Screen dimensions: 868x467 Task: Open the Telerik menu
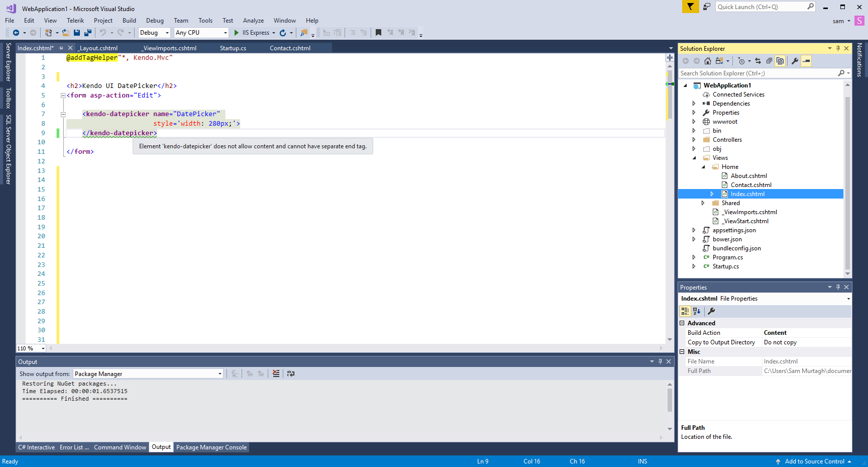[x=75, y=21]
